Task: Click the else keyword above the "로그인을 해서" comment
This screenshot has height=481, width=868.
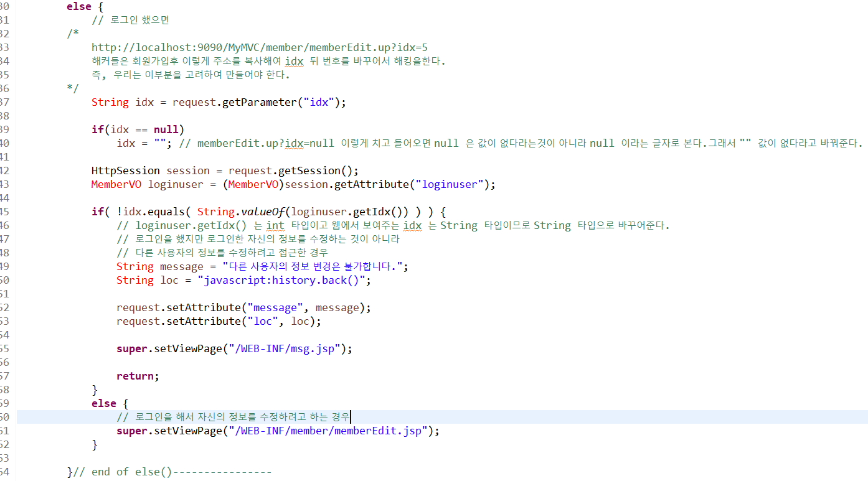Action: [x=104, y=403]
